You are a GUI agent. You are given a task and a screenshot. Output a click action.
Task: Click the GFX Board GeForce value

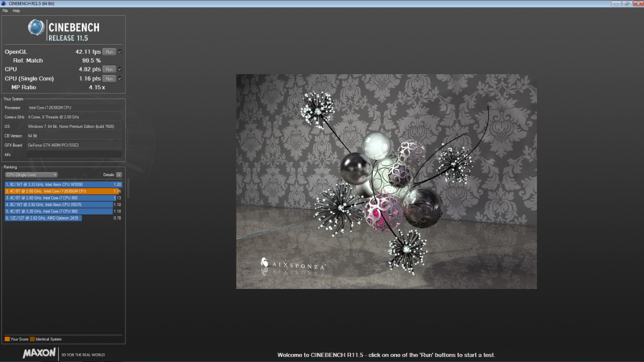(x=74, y=146)
